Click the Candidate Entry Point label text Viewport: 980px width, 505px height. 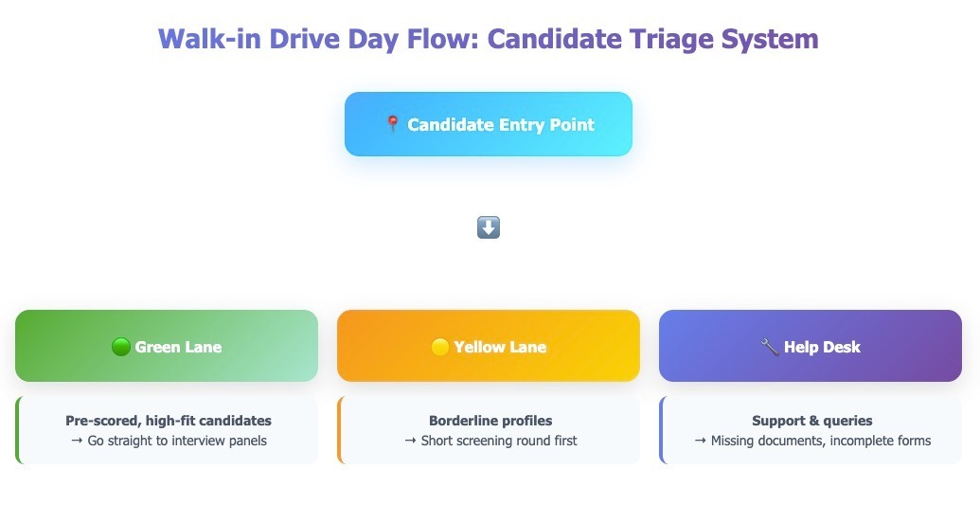point(501,124)
